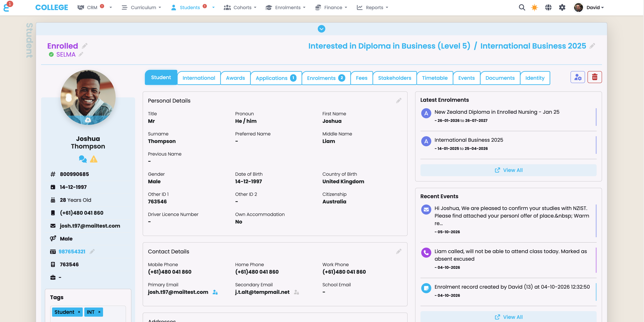Open the user settings icon beside trash

pyautogui.click(x=578, y=77)
